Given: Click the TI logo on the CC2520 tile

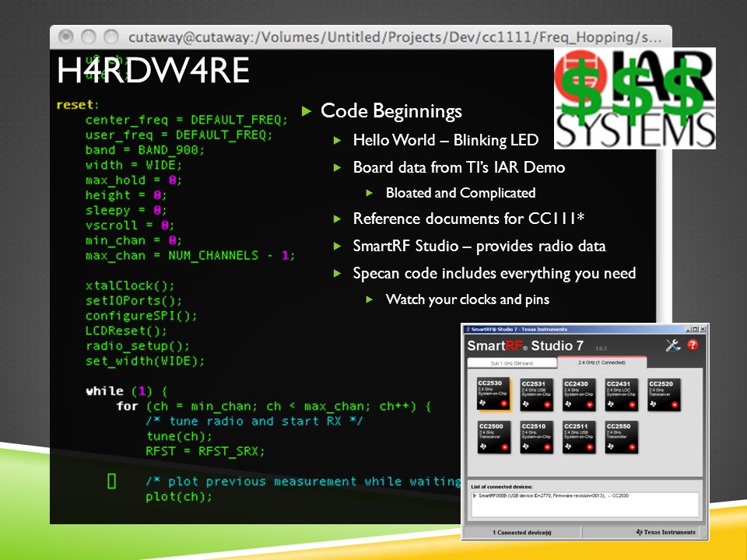Looking at the screenshot, I should tap(653, 404).
